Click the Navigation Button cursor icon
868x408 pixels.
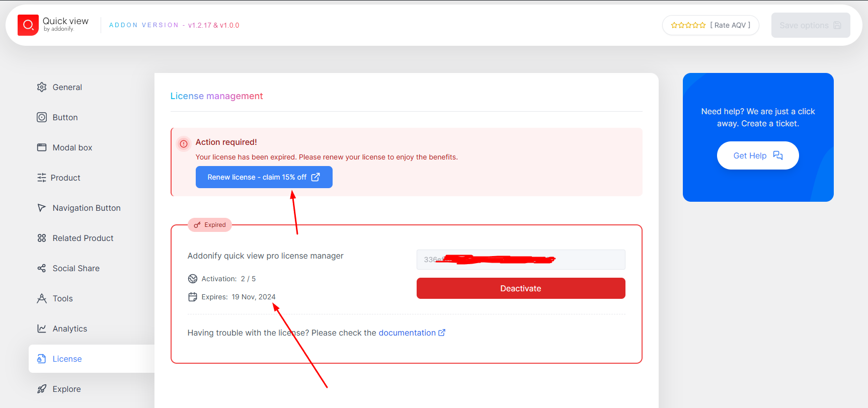tap(42, 208)
